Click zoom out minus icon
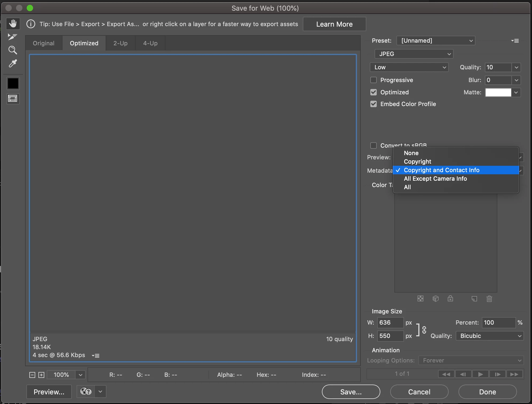Viewport: 532px width, 404px height. [x=32, y=375]
